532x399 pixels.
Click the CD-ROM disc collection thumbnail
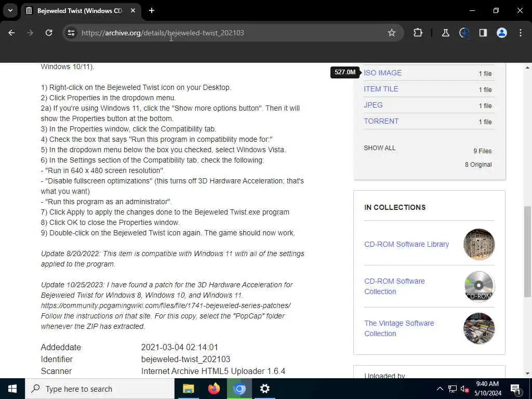(479, 286)
